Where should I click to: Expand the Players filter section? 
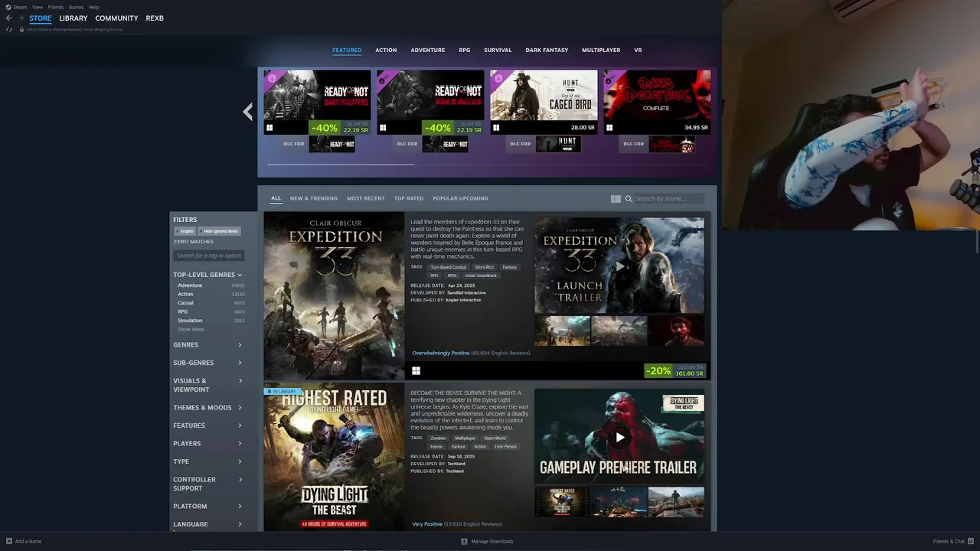[x=207, y=444]
